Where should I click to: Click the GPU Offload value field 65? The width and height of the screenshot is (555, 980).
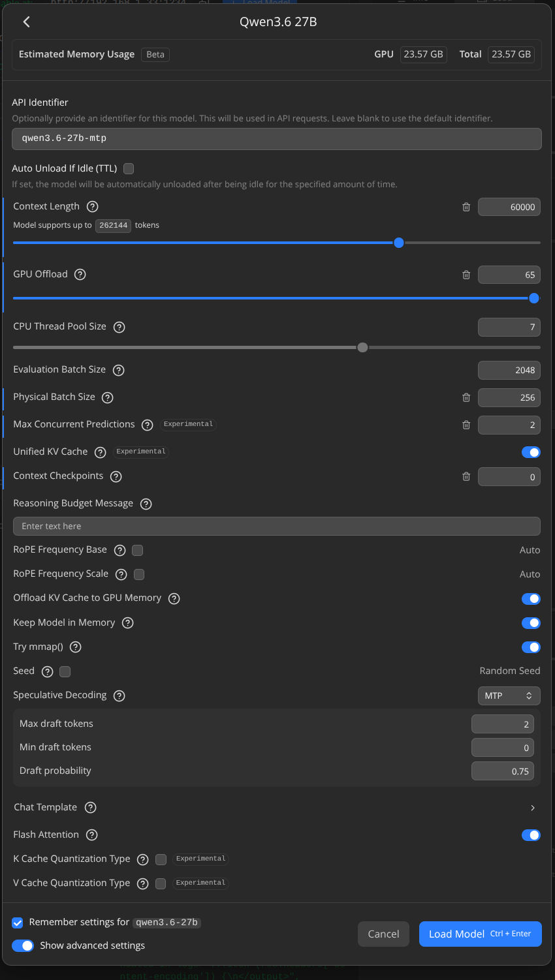(509, 275)
